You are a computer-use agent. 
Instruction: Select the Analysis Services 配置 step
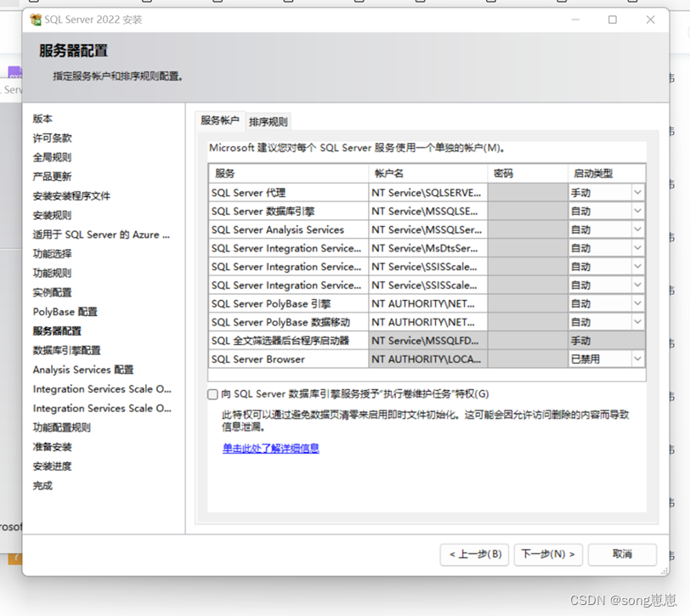[x=83, y=370]
